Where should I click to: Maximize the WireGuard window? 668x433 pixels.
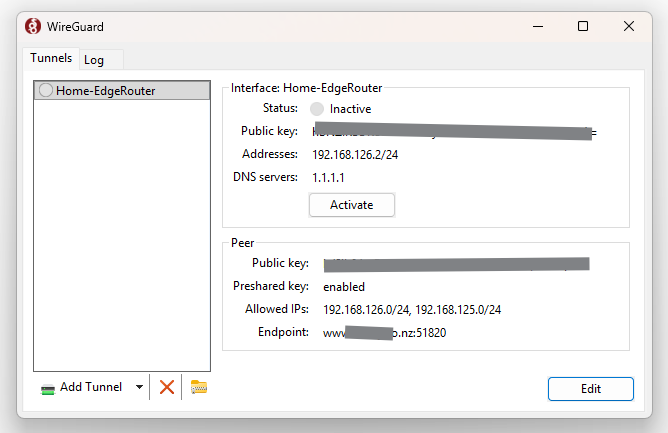(x=583, y=27)
